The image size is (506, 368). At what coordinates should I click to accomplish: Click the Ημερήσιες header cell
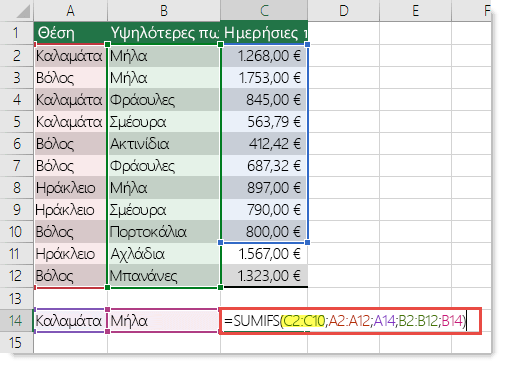pyautogui.click(x=264, y=33)
